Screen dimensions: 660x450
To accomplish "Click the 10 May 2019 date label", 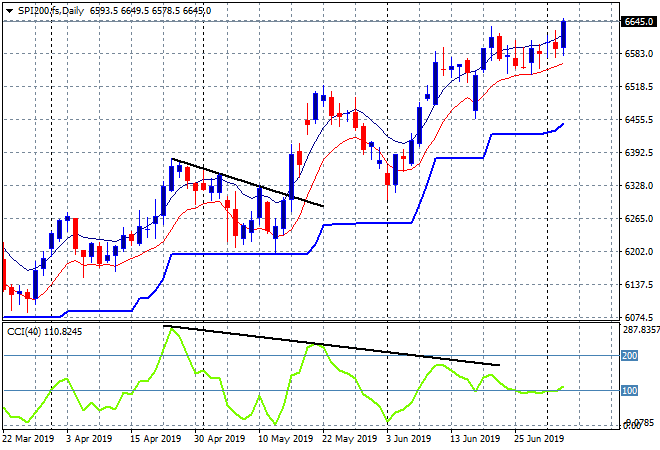I will tap(285, 439).
